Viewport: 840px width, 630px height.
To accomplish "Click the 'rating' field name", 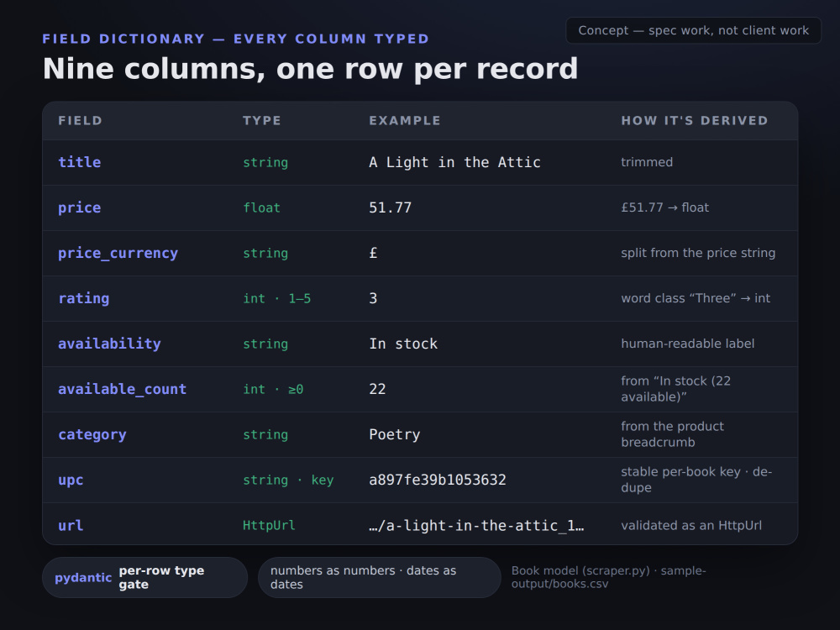I will click(x=83, y=298).
